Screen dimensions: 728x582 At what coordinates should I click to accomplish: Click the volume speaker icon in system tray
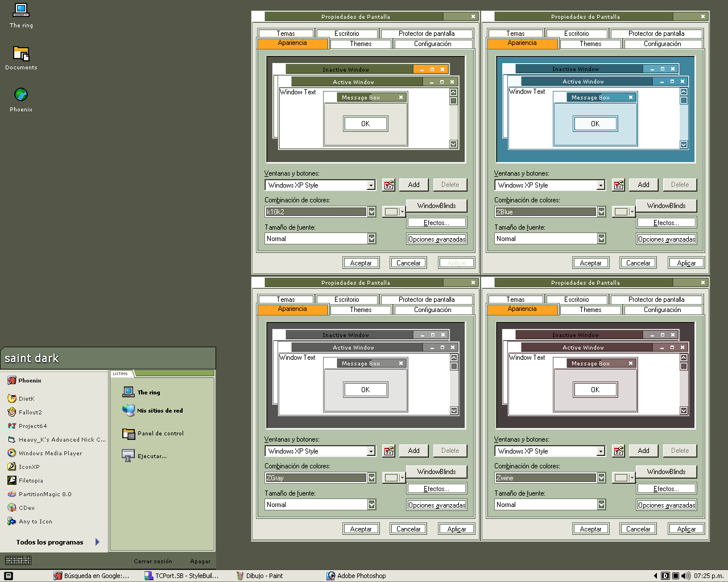[x=685, y=576]
